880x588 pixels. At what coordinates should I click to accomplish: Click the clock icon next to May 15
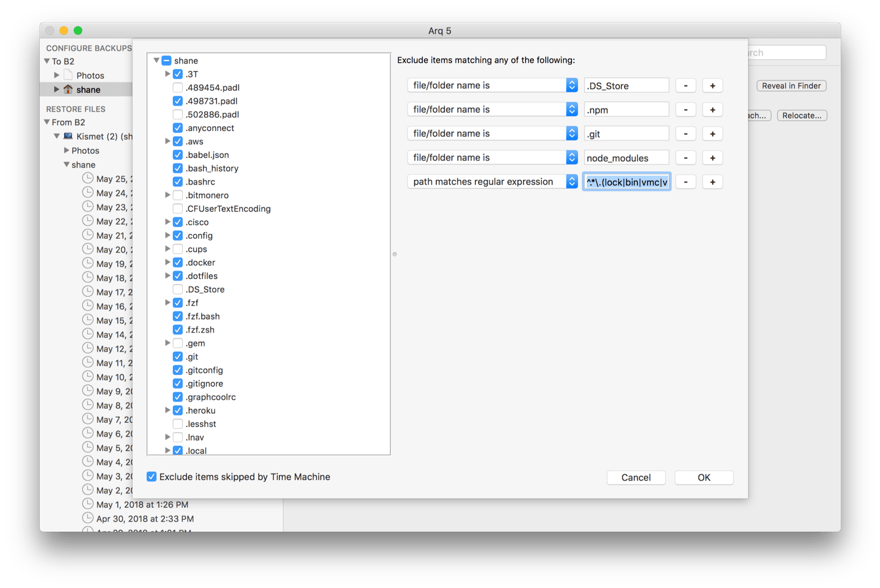(x=88, y=320)
